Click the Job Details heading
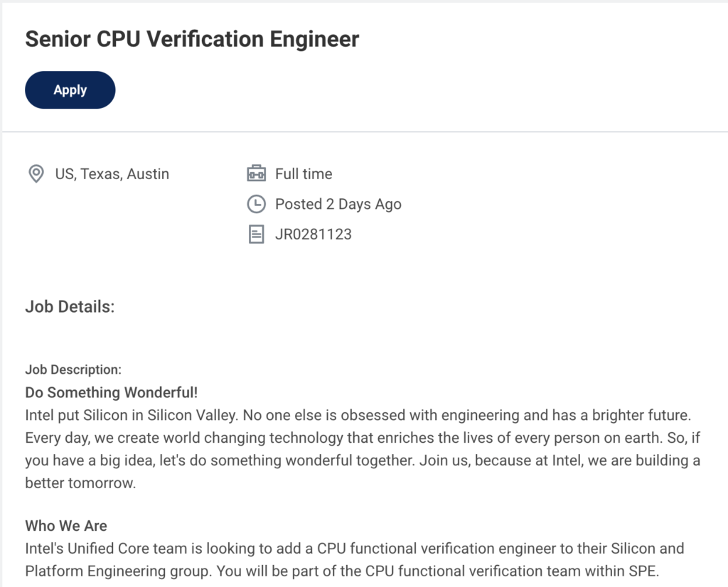 [70, 307]
